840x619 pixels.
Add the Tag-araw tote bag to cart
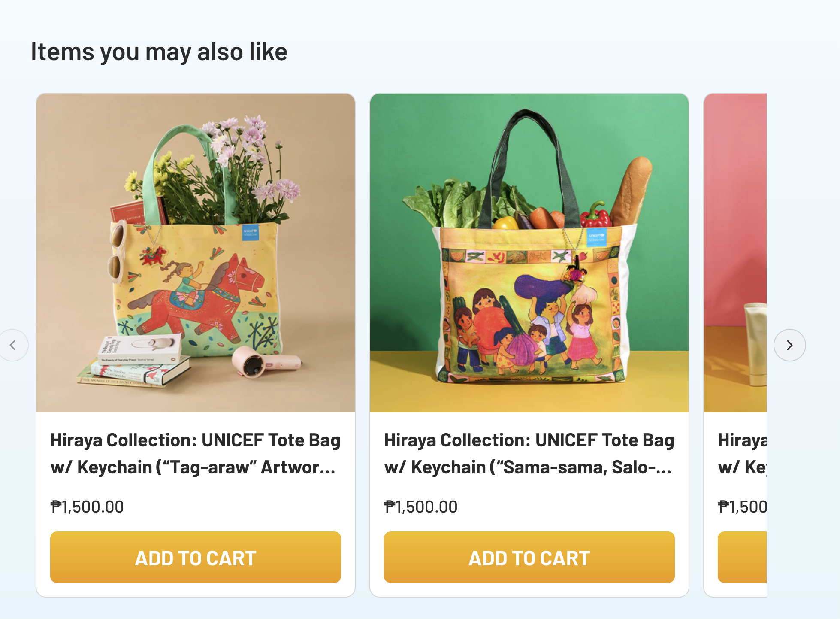click(195, 557)
